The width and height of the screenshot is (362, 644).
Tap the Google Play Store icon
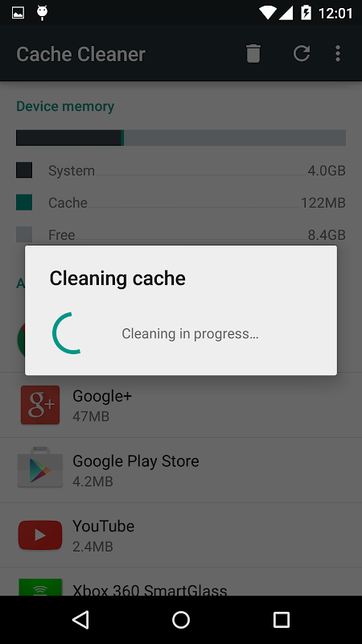(x=40, y=468)
